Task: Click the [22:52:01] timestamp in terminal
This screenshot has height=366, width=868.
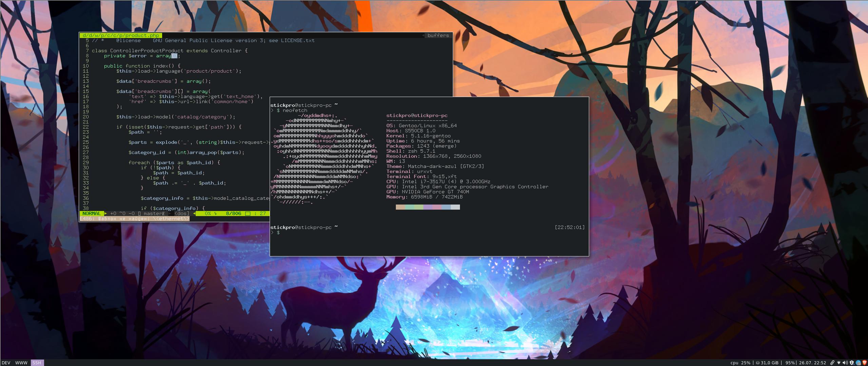Action: tap(570, 227)
